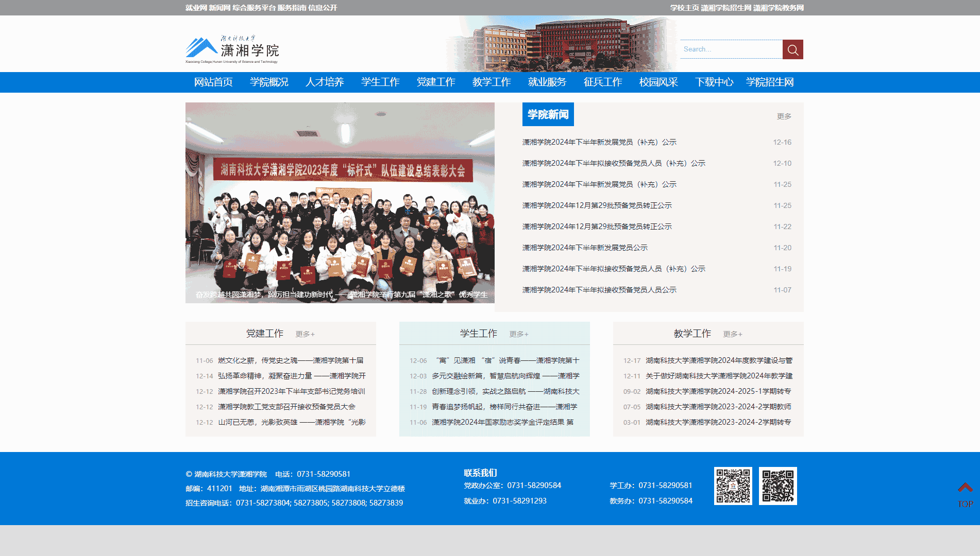The height and width of the screenshot is (556, 980).
Task: Open 潇湘学院2024年国家励志奖学金评定结果 article
Action: click(502, 422)
